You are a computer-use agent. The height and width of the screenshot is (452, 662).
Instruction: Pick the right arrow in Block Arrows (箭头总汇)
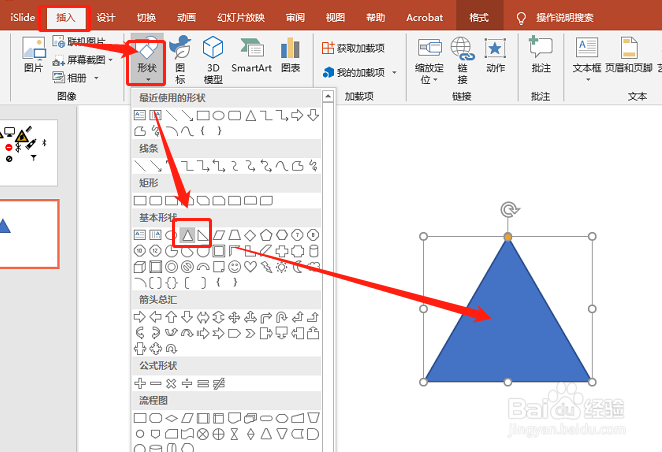[x=140, y=317]
